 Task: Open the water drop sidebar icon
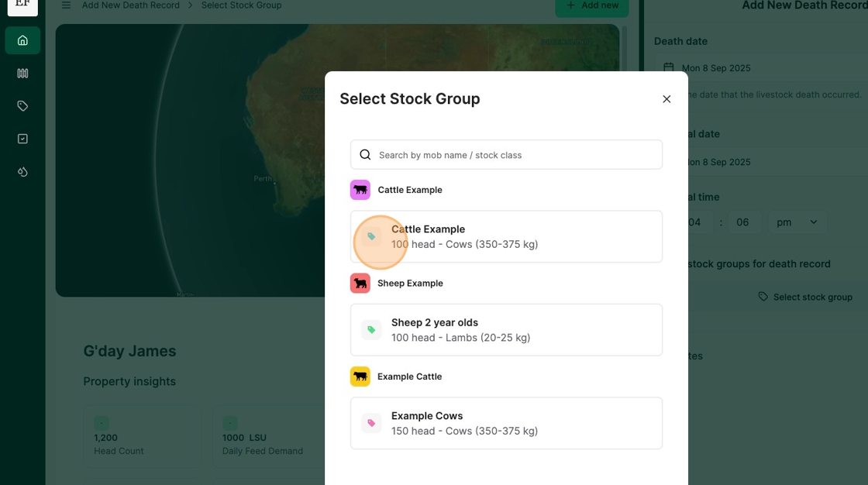(22, 172)
